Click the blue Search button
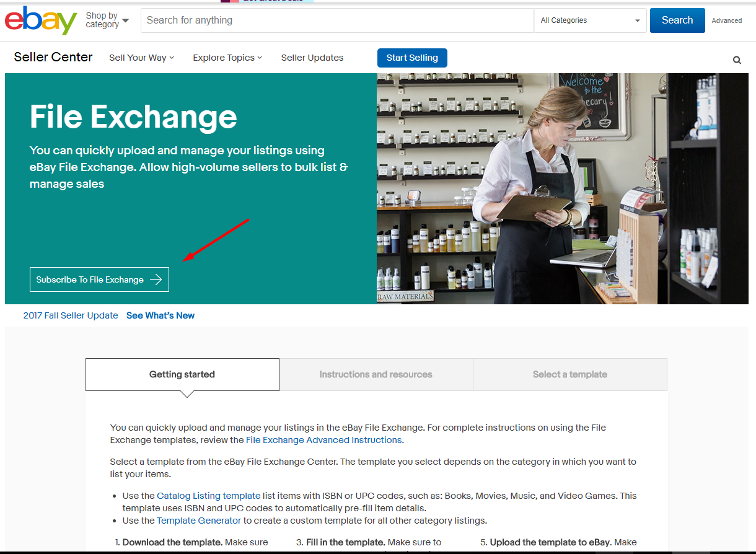Screen dimensions: 756x554 pos(677,20)
